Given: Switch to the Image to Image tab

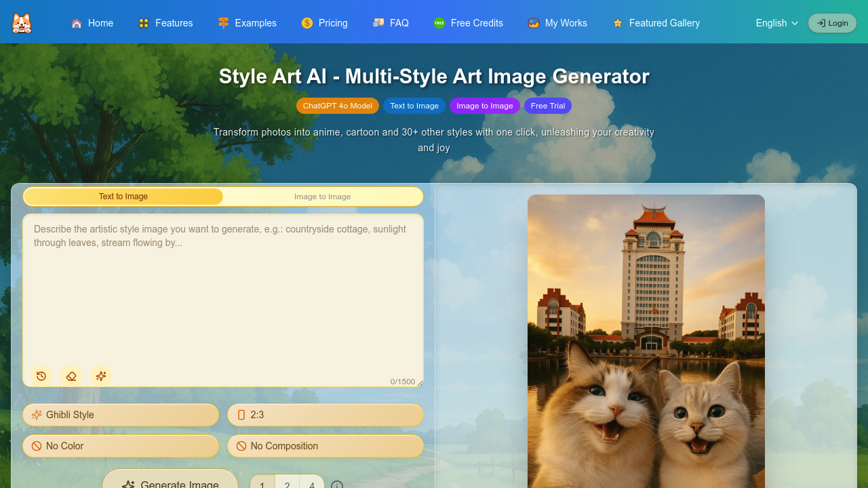Looking at the screenshot, I should tap(323, 197).
